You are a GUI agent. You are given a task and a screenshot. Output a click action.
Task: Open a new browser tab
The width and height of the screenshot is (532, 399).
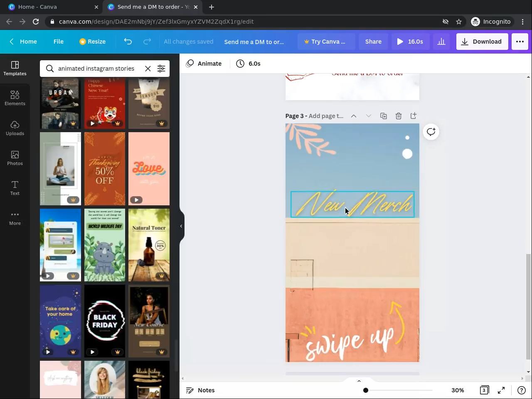pyautogui.click(x=212, y=7)
